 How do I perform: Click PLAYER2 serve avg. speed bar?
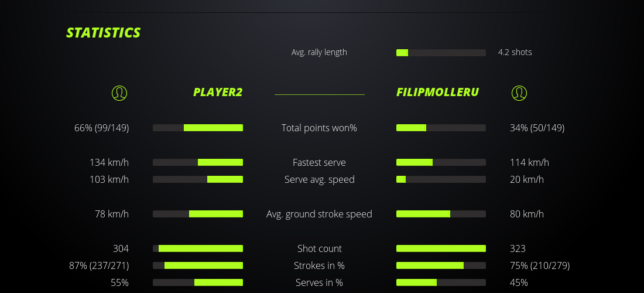198,179
